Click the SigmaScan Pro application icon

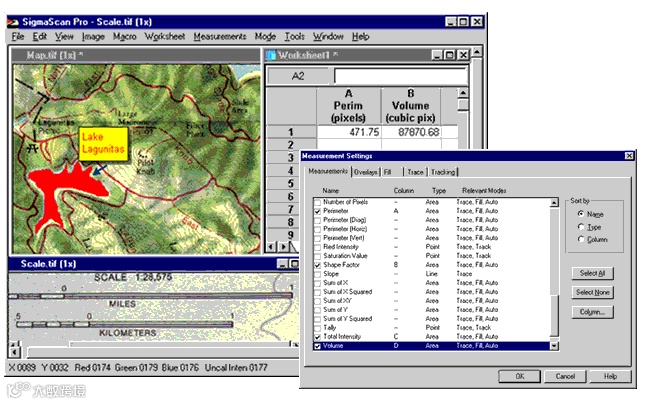pyautogui.click(x=13, y=22)
